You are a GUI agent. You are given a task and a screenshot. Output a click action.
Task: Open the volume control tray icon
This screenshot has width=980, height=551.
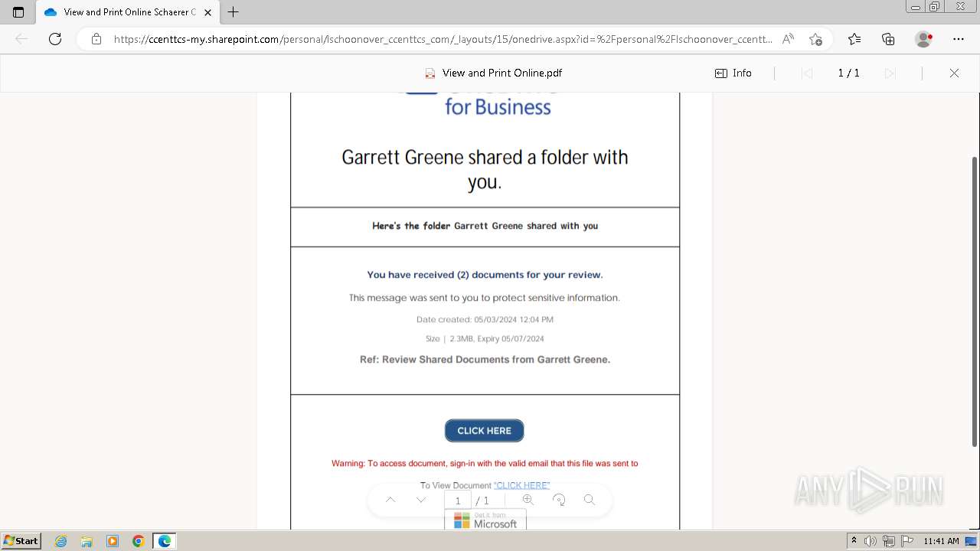[870, 541]
